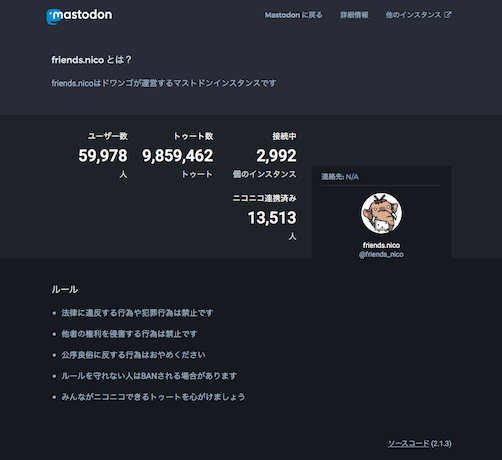Image resolution: width=502 pixels, height=460 pixels.
Task: Select the rule '他者の権利を侵害する行為は禁止です'
Action: click(x=129, y=334)
